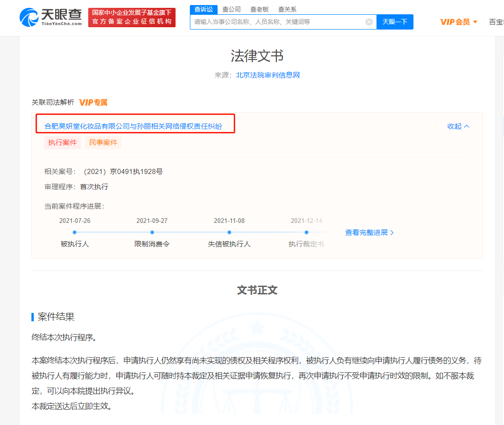Viewport: 504px width, 425px height.
Task: Click the 民事案件 tag
Action: 103,143
